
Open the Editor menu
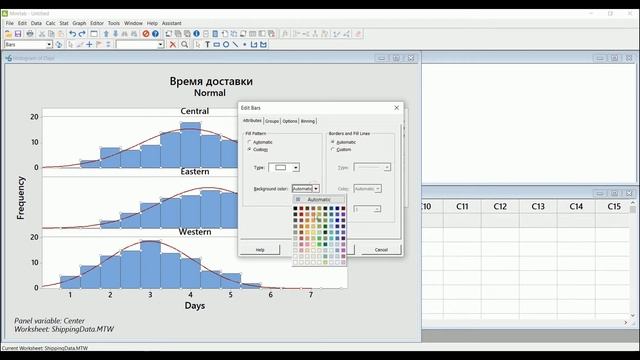97,23
